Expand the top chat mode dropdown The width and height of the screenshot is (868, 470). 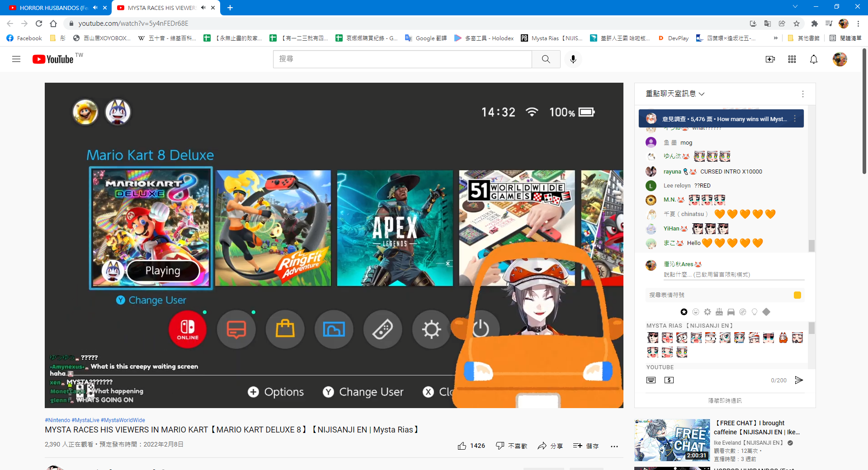[x=675, y=94]
